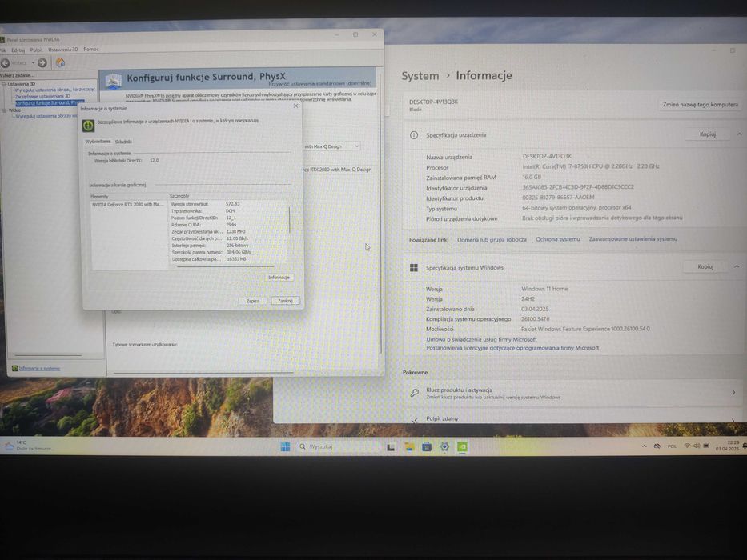
Task: Click the Informacje o systemie link
Action: pyautogui.click(x=39, y=368)
